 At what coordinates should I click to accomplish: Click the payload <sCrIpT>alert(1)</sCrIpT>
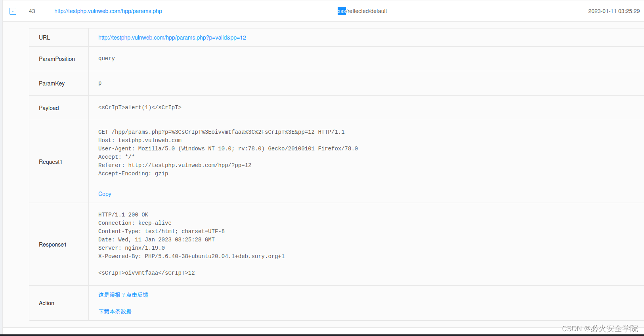140,108
